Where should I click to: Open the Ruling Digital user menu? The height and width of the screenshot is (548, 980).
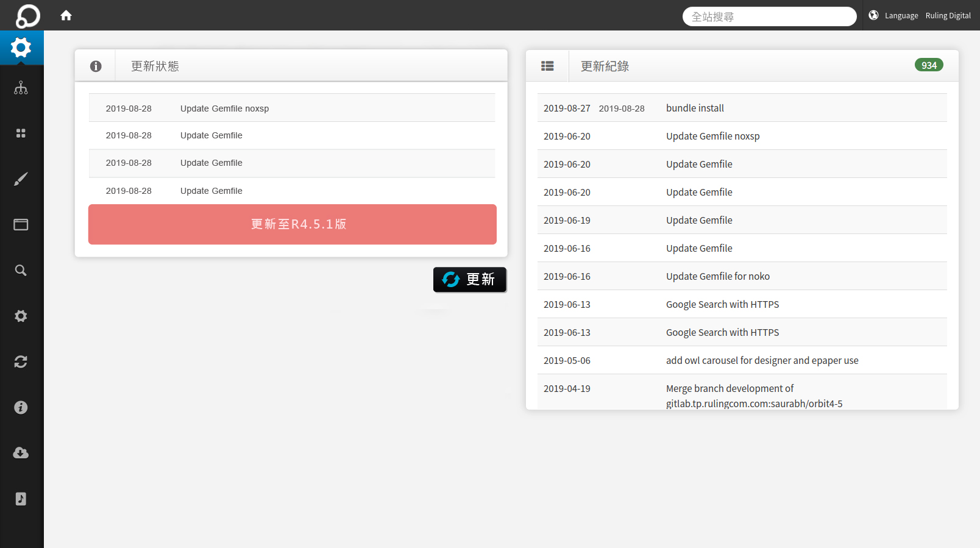[948, 16]
